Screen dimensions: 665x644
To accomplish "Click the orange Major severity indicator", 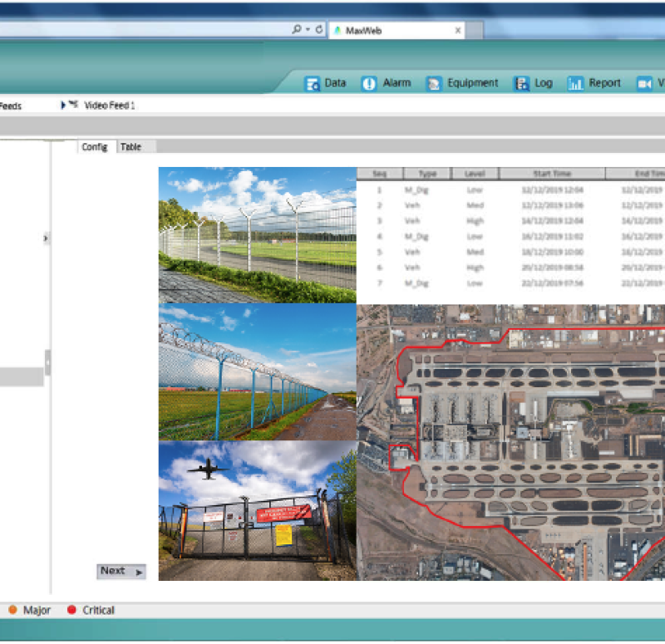I will (x=13, y=610).
